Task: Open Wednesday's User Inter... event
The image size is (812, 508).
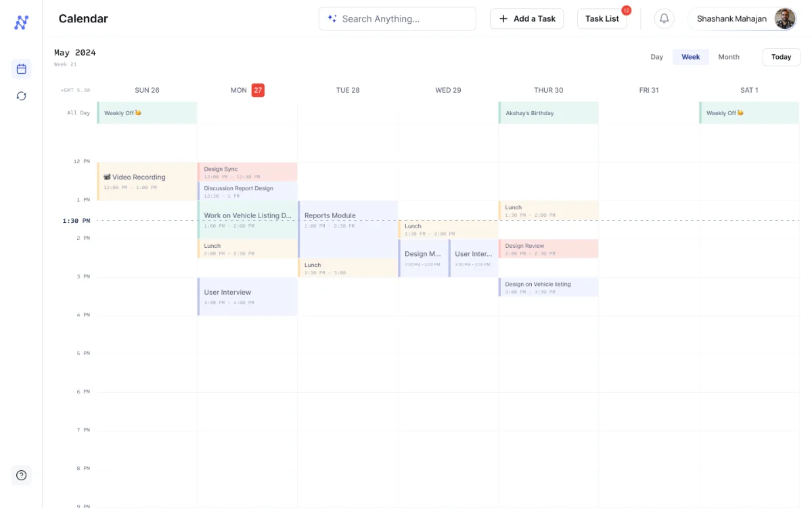Action: click(x=473, y=258)
